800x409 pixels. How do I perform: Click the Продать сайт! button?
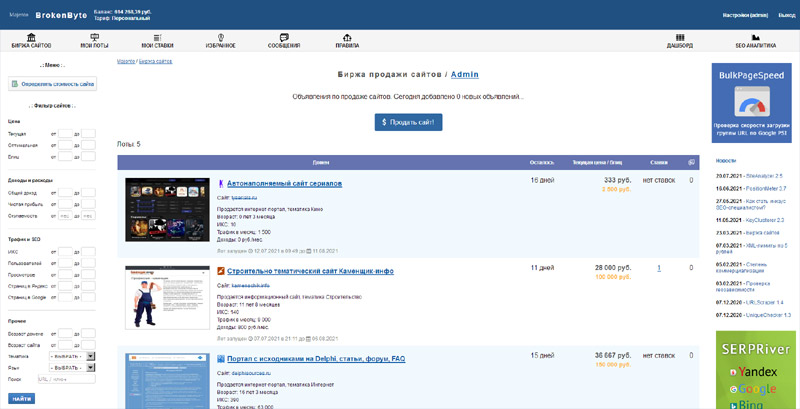point(408,122)
